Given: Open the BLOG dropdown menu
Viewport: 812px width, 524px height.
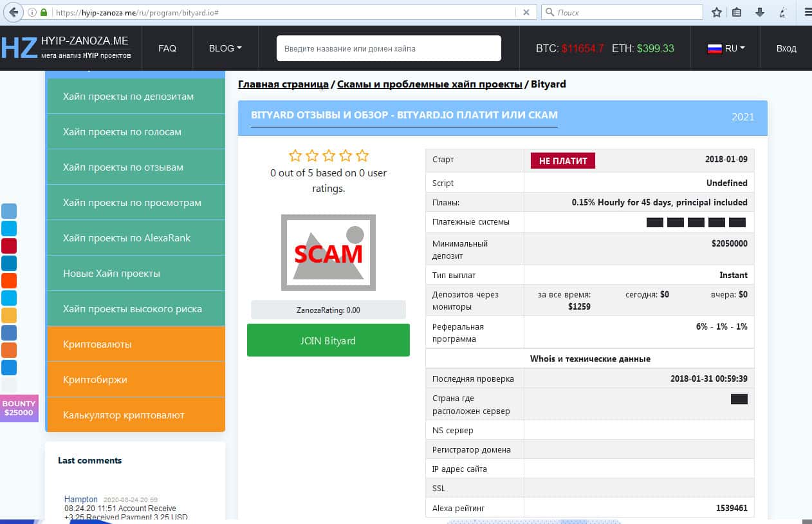Looking at the screenshot, I should (225, 48).
